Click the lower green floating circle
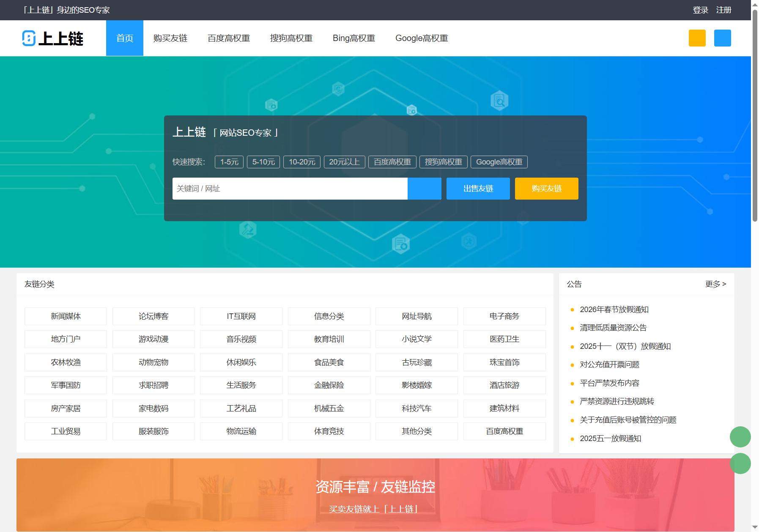Image resolution: width=759 pixels, height=532 pixels. click(x=740, y=463)
